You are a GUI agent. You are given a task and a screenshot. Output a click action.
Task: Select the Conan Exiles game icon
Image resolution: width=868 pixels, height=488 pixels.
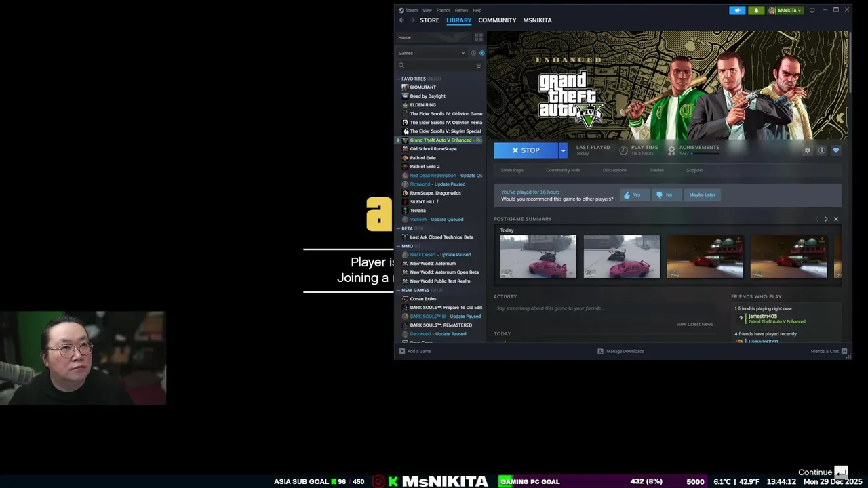tap(405, 299)
